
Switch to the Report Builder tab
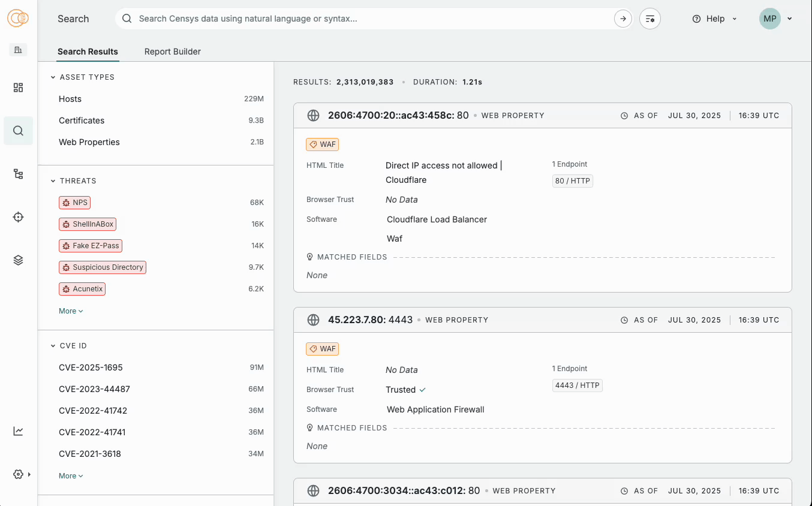pyautogui.click(x=172, y=52)
